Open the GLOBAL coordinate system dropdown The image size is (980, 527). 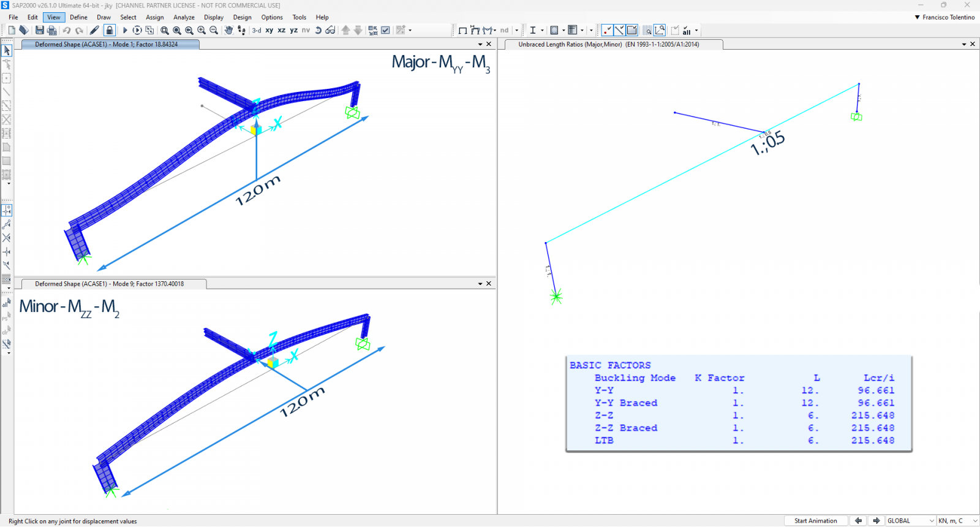click(x=911, y=521)
